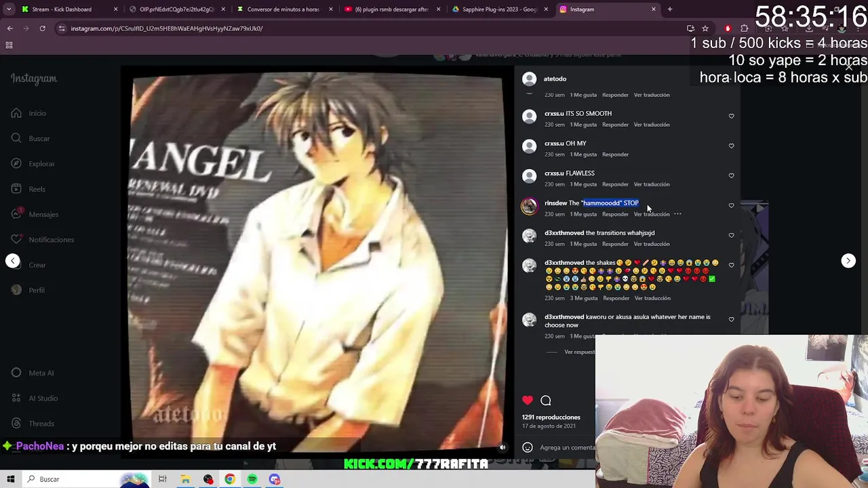
Task: Open Reels section
Action: tap(28, 189)
